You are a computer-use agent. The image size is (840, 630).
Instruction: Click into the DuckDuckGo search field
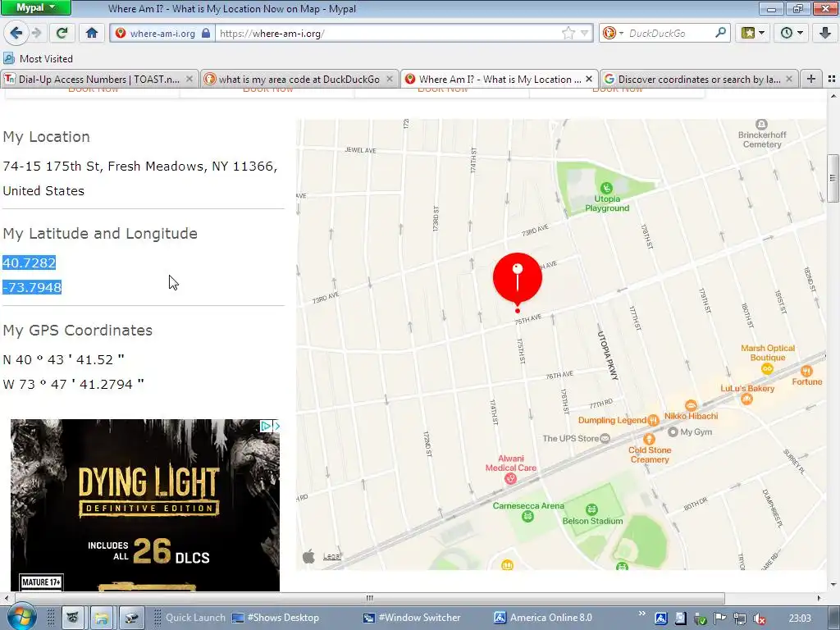click(x=669, y=33)
